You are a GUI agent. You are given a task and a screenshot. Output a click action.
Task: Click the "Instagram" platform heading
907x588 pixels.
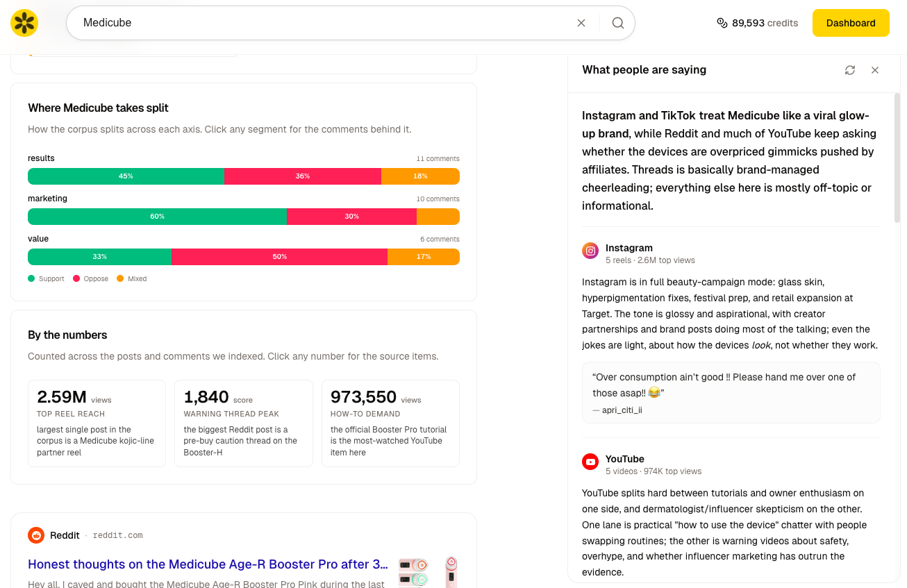(629, 248)
